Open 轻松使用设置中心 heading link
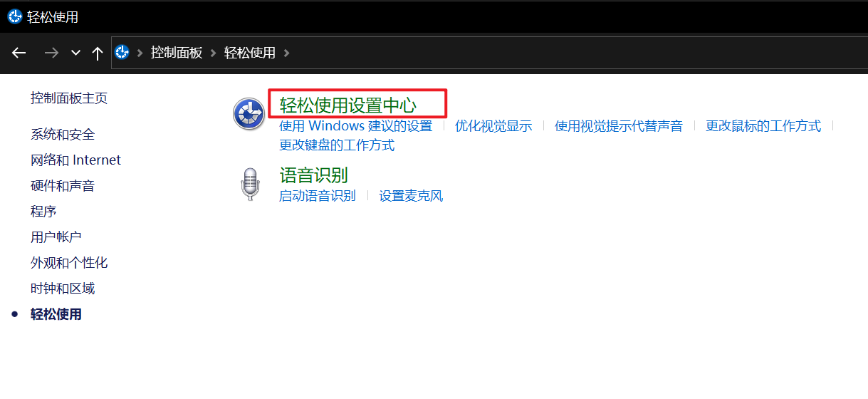The height and width of the screenshot is (399, 868). click(348, 105)
